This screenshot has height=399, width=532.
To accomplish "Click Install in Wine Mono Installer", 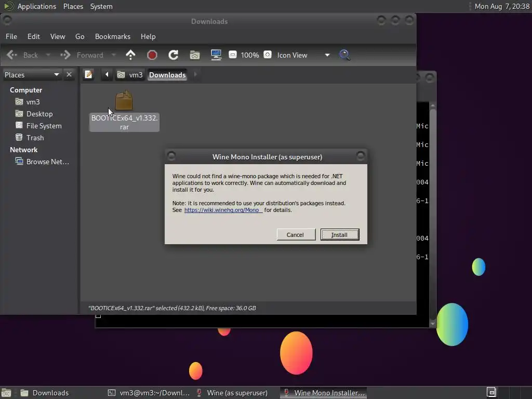I will (x=340, y=235).
